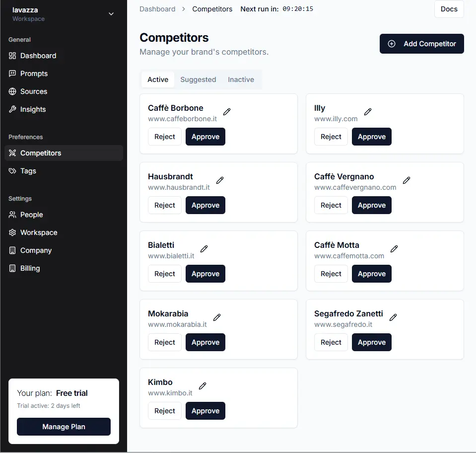
Task: Click the Insights wrench icon
Action: (x=12, y=109)
